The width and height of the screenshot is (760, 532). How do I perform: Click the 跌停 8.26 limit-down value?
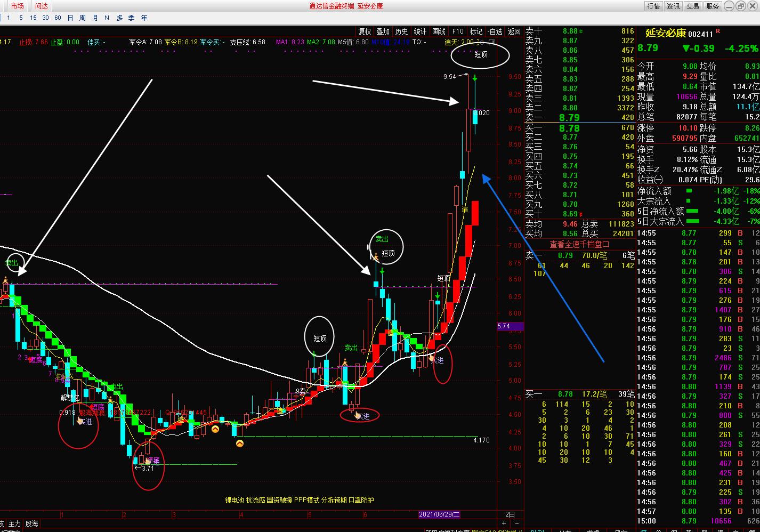point(752,128)
